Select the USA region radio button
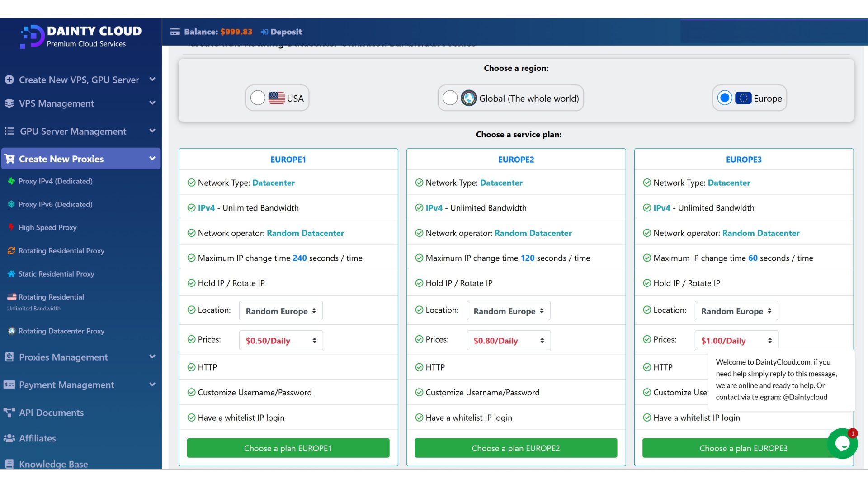 258,98
